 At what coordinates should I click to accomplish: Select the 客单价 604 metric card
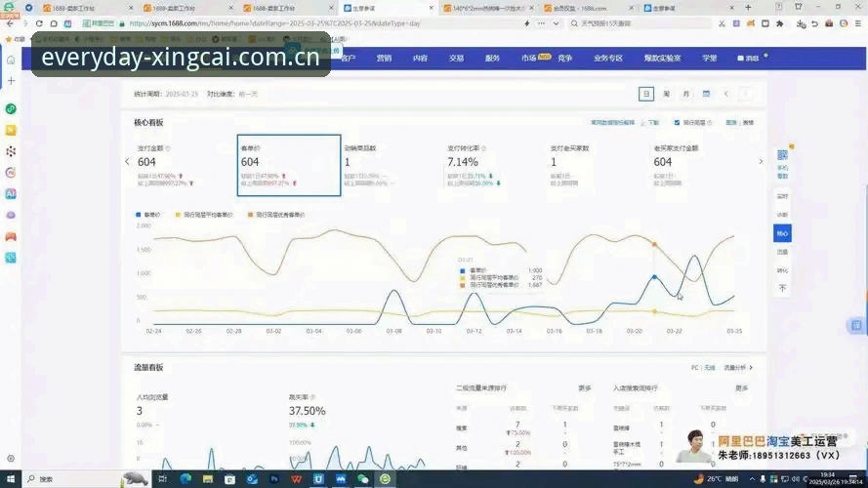288,166
